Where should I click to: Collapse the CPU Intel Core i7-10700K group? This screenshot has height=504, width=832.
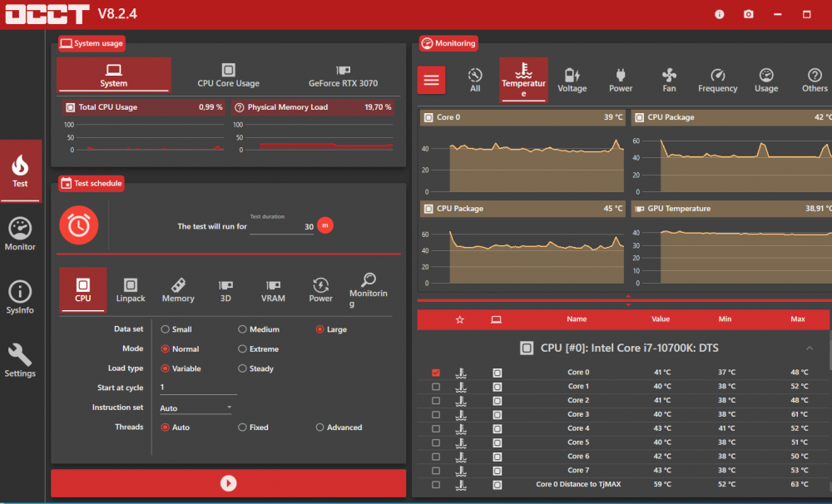(x=810, y=348)
